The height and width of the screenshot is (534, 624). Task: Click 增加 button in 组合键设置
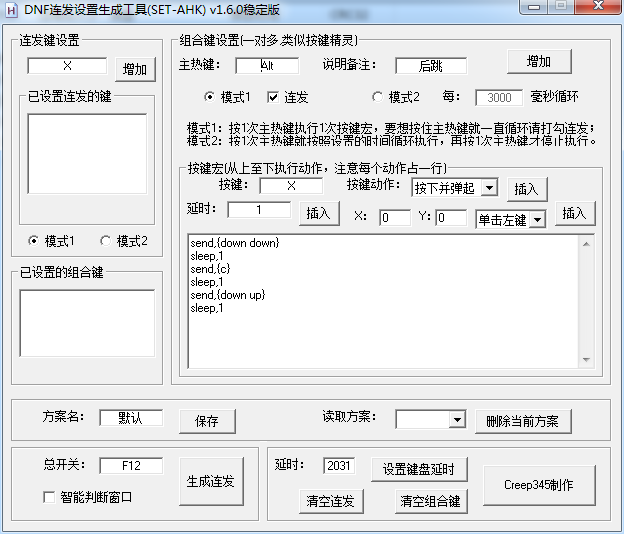(x=539, y=62)
